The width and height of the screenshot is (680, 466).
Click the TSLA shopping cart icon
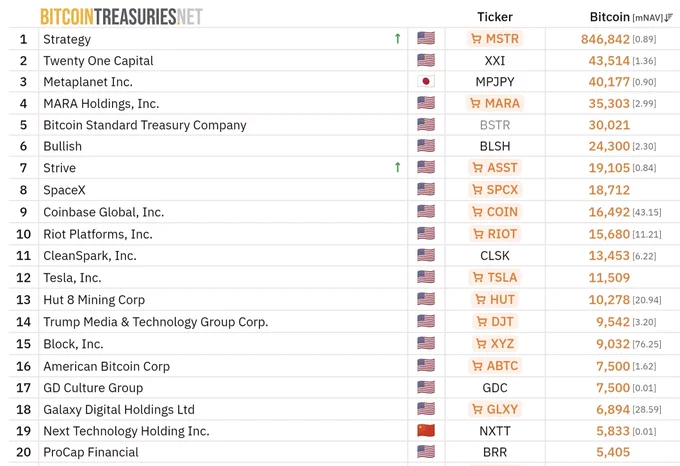click(478, 277)
